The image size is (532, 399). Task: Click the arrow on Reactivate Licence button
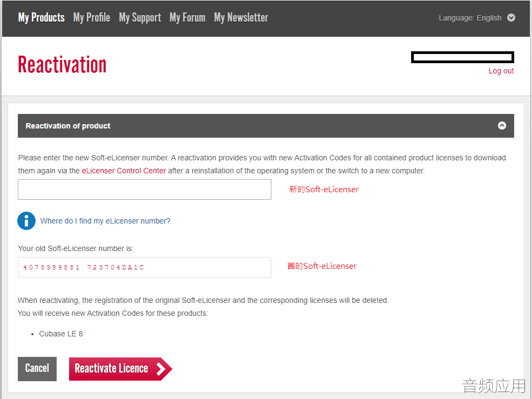click(161, 369)
